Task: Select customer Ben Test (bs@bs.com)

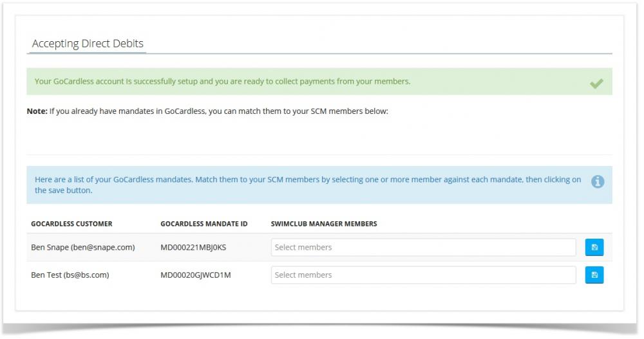Action: [70, 275]
